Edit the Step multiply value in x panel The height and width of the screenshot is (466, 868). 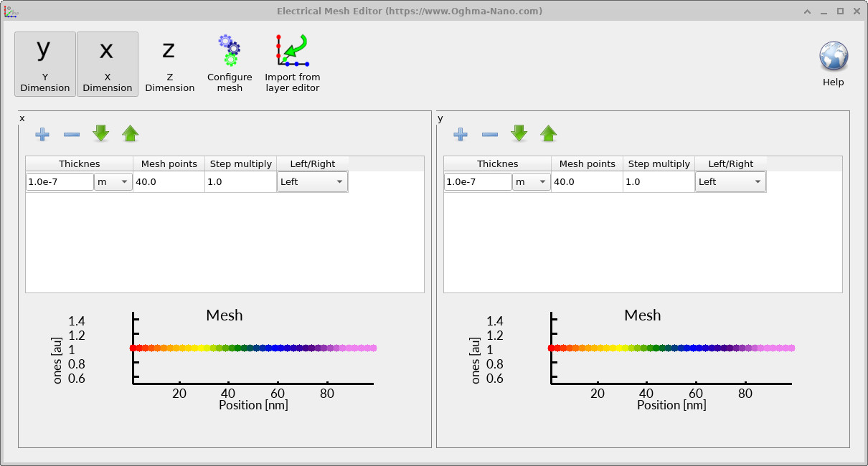240,181
